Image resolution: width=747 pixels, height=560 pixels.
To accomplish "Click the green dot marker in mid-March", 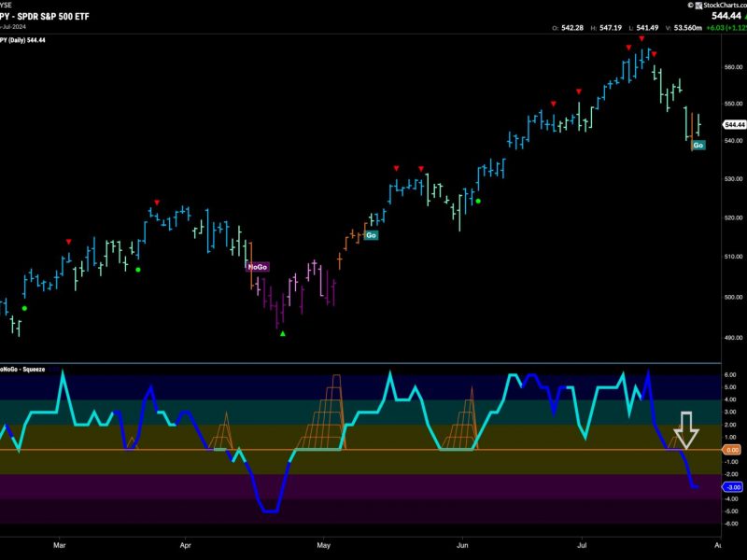I will [138, 270].
